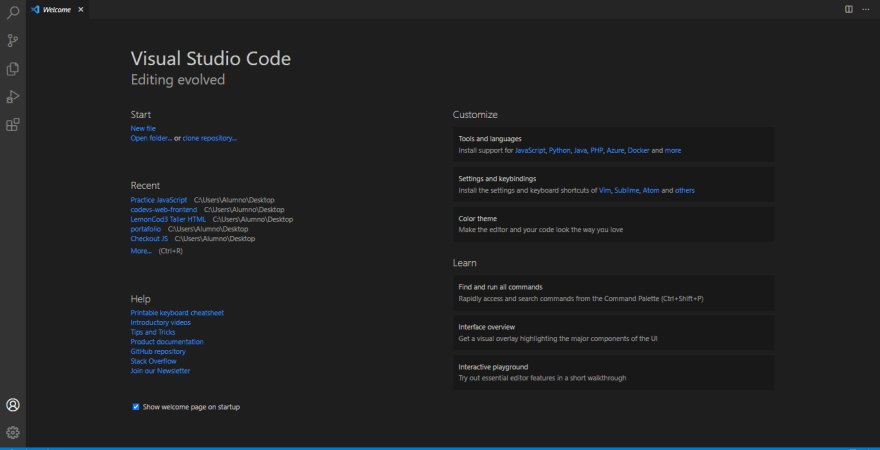Close the Welcome tab

(81, 10)
